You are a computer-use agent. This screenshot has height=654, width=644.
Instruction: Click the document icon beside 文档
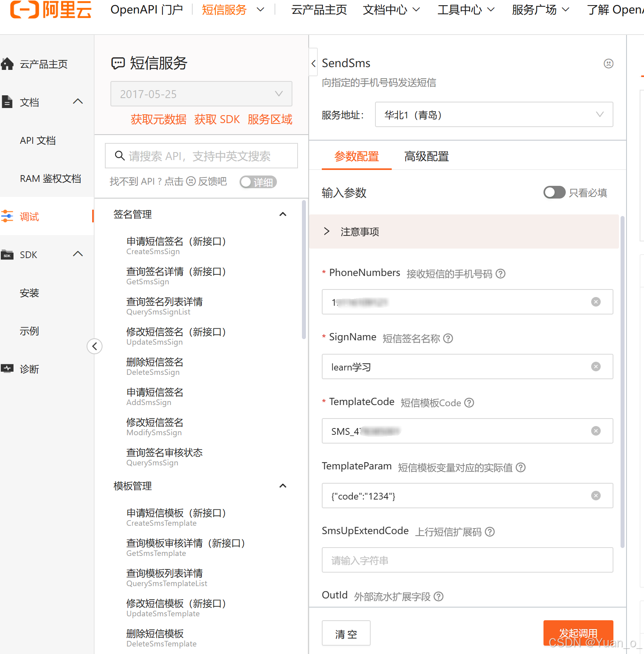[7, 102]
